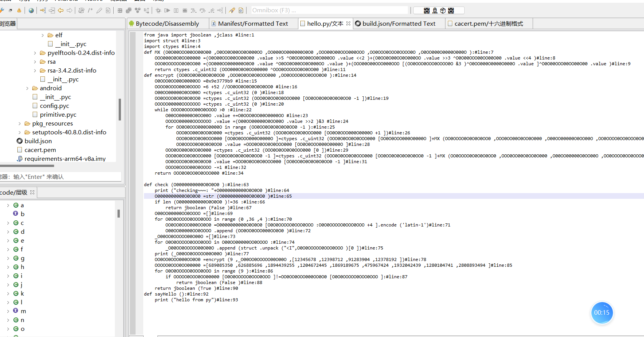Select class d in hierarchy tree
This screenshot has height=337, width=644.
tap(19, 232)
